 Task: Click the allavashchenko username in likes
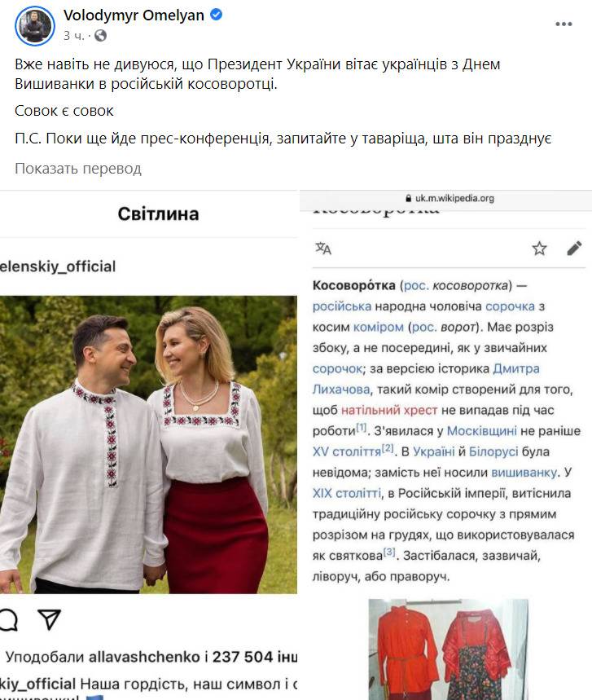(144, 657)
